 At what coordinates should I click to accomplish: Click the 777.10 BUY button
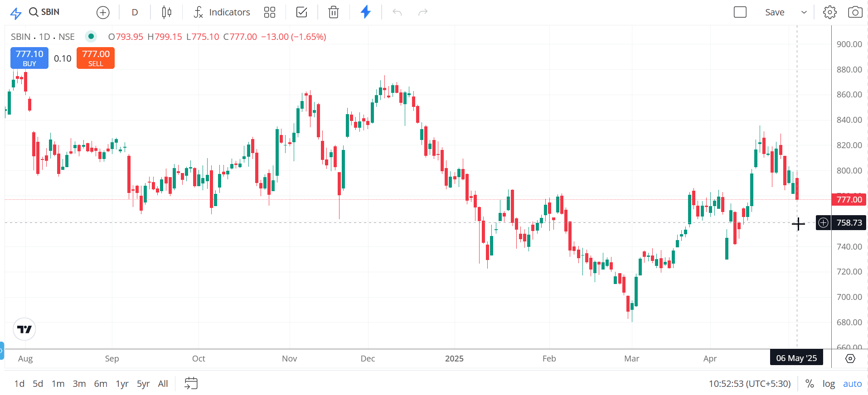point(29,58)
